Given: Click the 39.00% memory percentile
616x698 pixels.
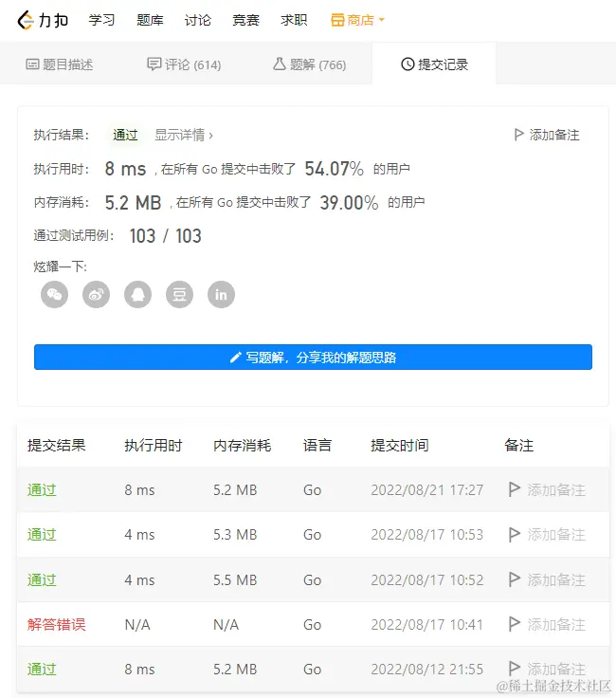Looking at the screenshot, I should pos(349,203).
